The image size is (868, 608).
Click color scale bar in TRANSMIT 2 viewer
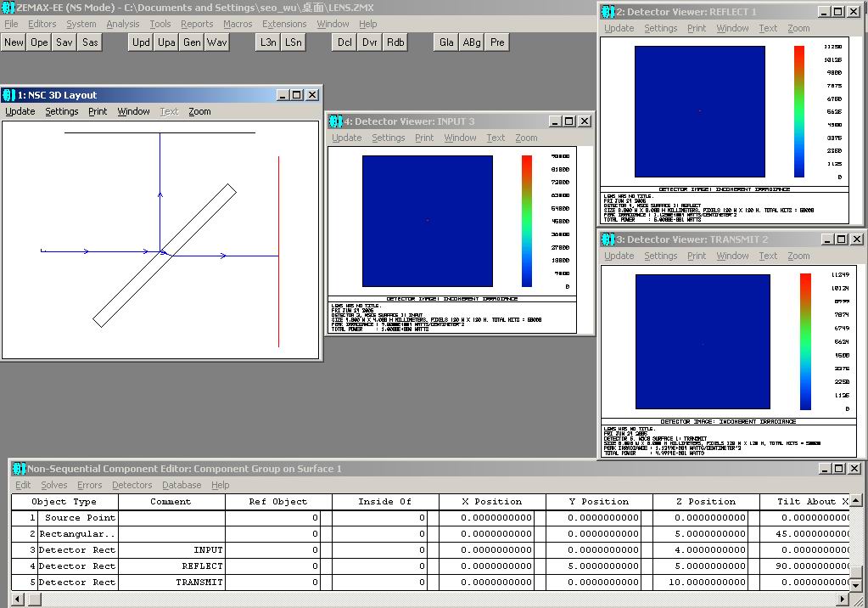805,342
